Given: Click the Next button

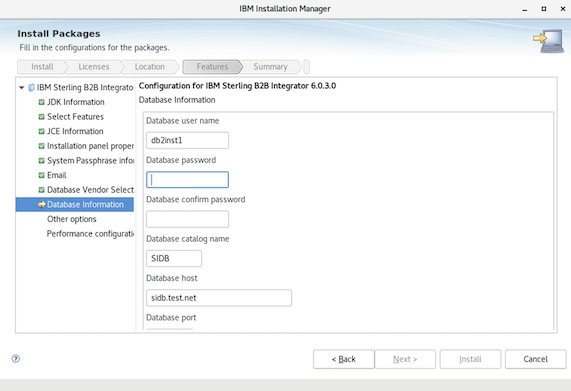Looking at the screenshot, I should click(x=405, y=359).
